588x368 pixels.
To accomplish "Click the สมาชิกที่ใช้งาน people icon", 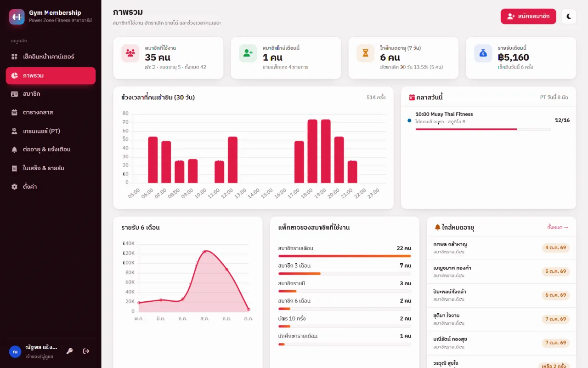I will [x=130, y=53].
